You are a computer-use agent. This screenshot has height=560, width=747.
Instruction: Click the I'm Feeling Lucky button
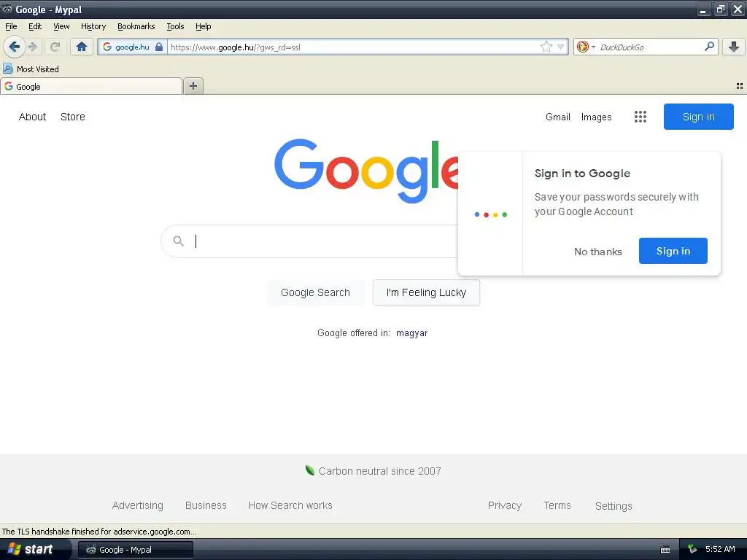426,292
